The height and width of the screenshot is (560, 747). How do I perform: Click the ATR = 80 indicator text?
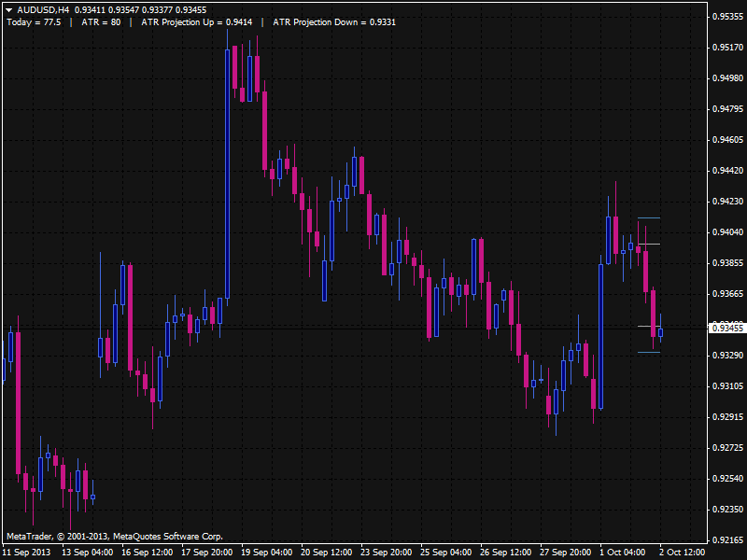point(101,21)
